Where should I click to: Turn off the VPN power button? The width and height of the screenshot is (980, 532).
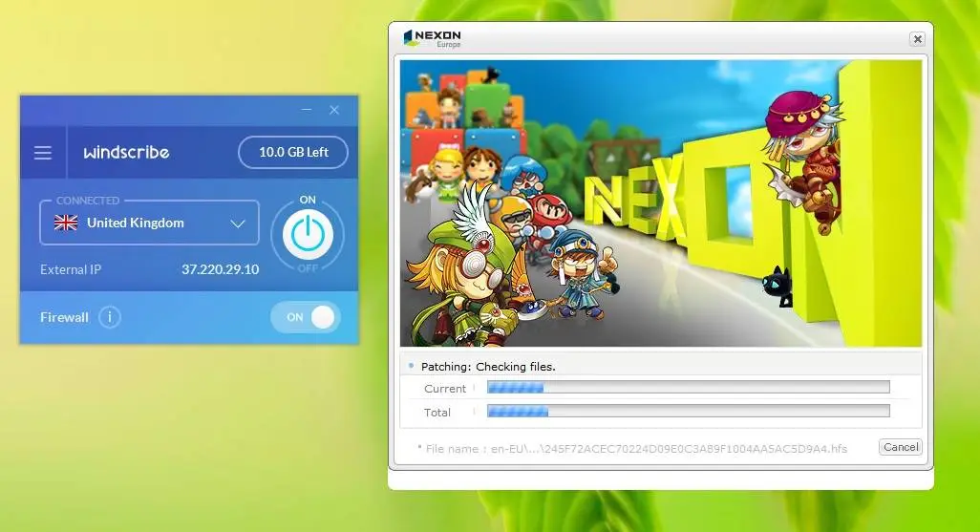pyautogui.click(x=308, y=234)
